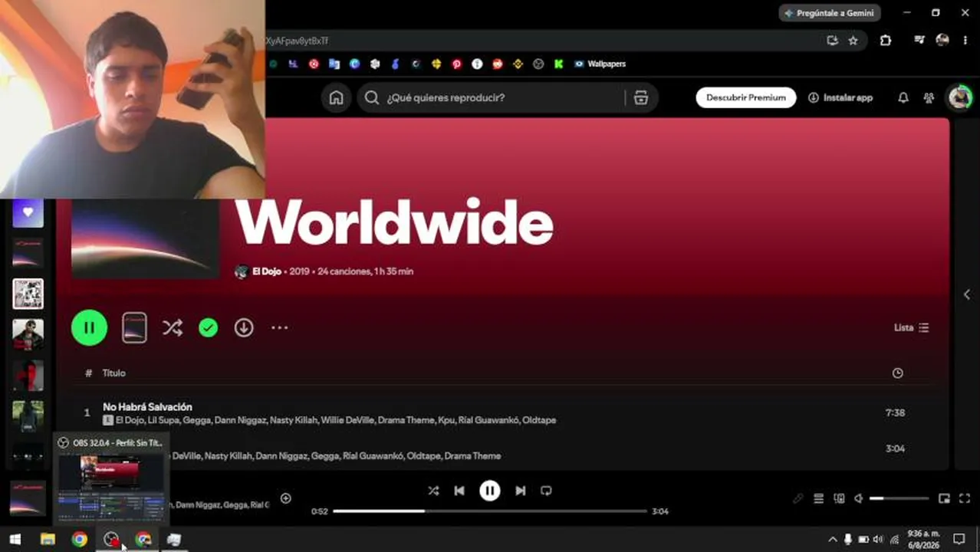The width and height of the screenshot is (980, 552).
Task: Click the OBS Studio taskbar icon
Action: tap(112, 540)
